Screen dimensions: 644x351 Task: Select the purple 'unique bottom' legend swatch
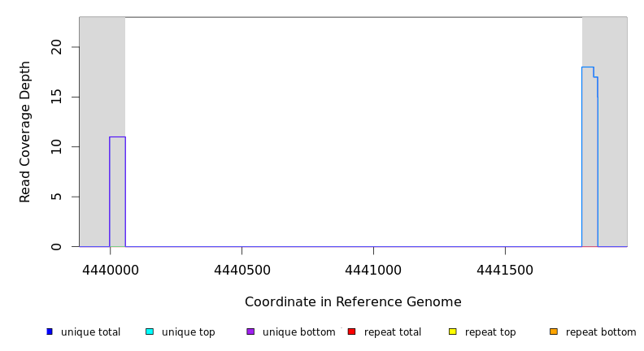[x=250, y=331]
